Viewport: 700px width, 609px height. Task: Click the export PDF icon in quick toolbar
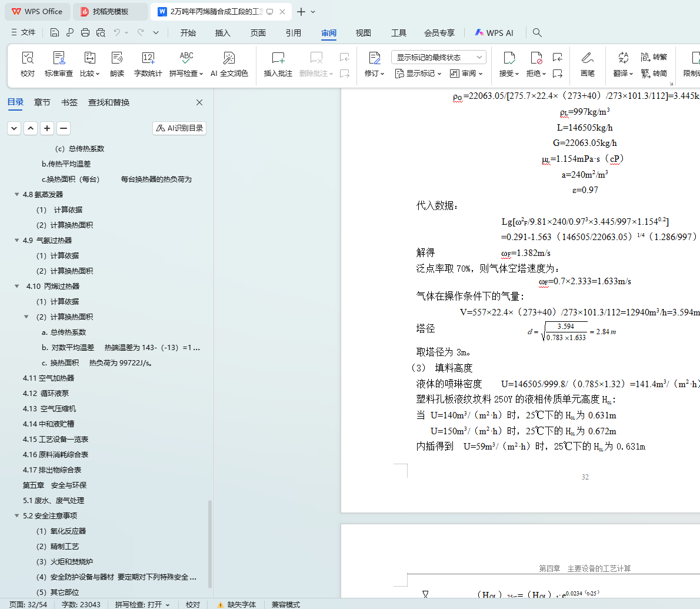(x=70, y=32)
